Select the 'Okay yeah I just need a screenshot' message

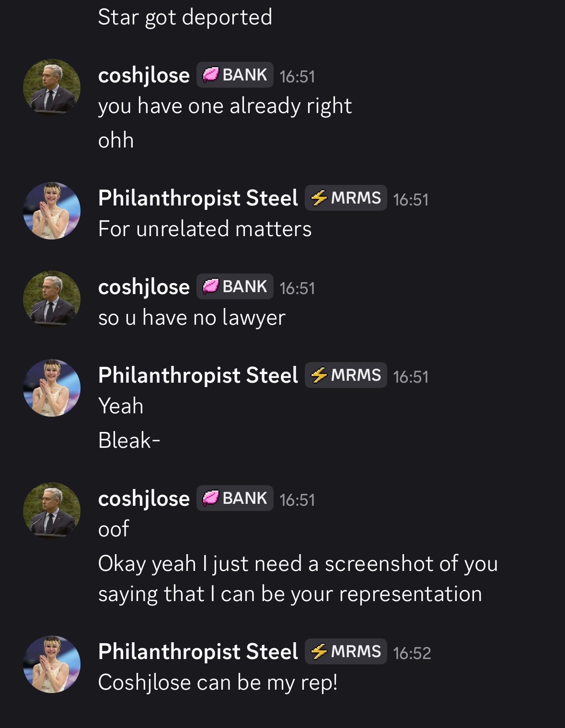click(298, 579)
